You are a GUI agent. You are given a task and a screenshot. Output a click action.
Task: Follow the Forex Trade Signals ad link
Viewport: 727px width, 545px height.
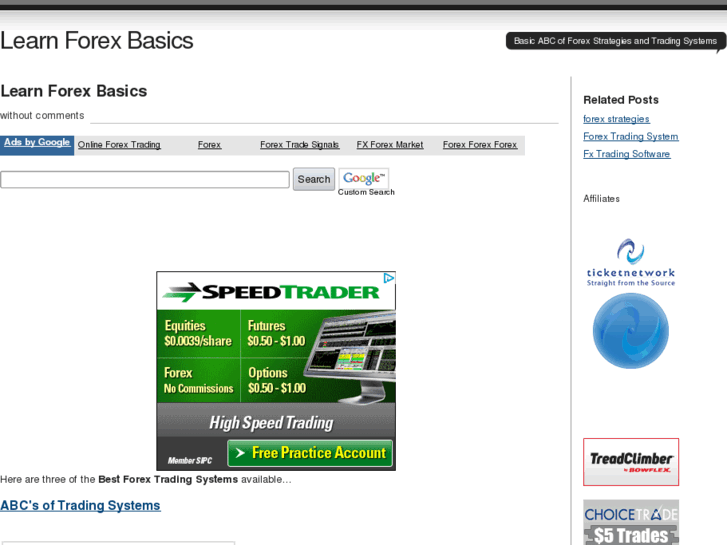(300, 145)
